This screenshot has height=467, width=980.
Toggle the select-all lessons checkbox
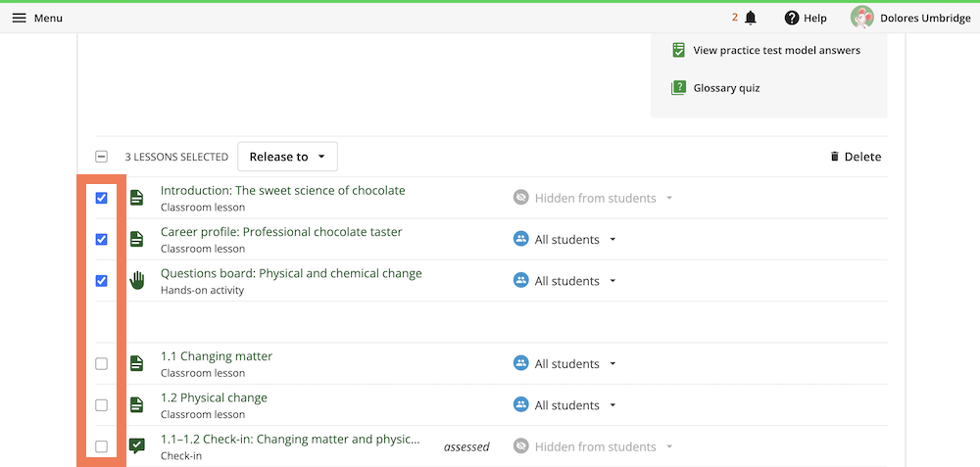[x=101, y=157]
